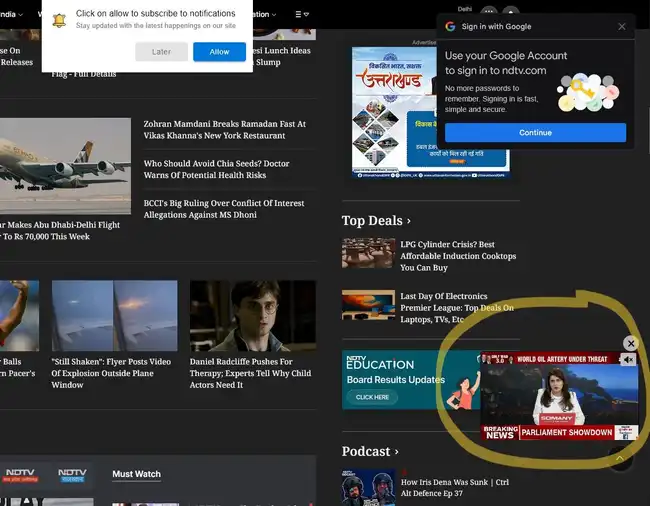
Task: Click the Daniel Radcliffe Harry Potter thumbnail
Action: click(253, 315)
